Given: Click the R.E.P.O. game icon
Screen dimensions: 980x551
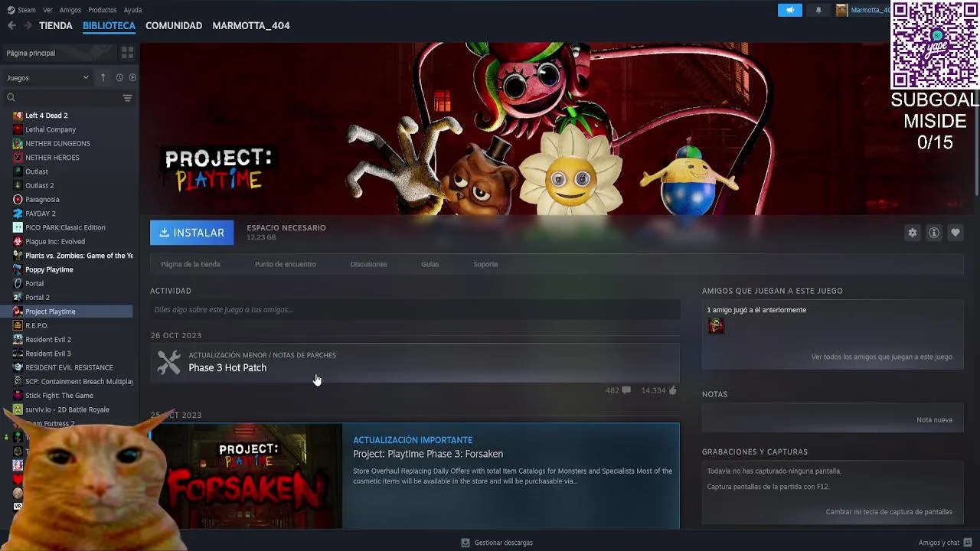Looking at the screenshot, I should 18,325.
